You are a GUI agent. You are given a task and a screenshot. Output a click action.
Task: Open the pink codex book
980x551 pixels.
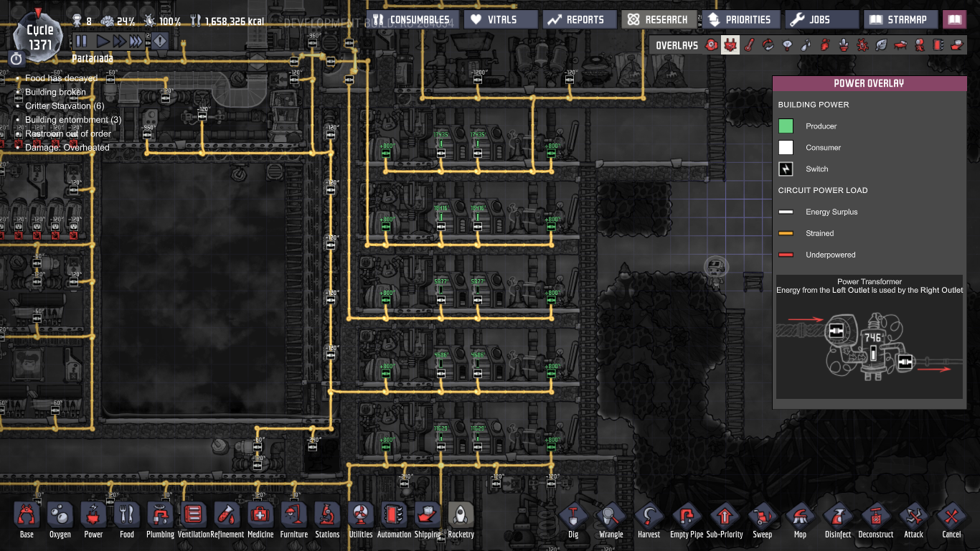coord(954,19)
